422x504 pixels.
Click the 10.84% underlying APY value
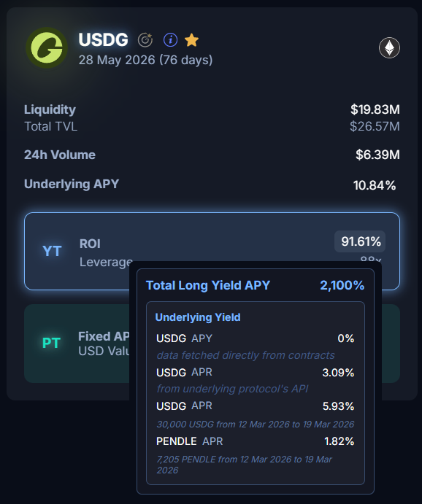[x=375, y=185]
